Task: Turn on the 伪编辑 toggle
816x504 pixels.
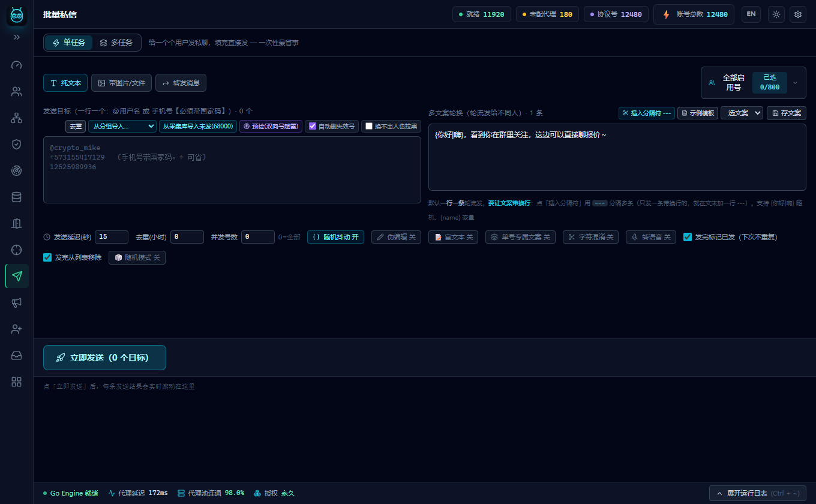Action: [396, 237]
